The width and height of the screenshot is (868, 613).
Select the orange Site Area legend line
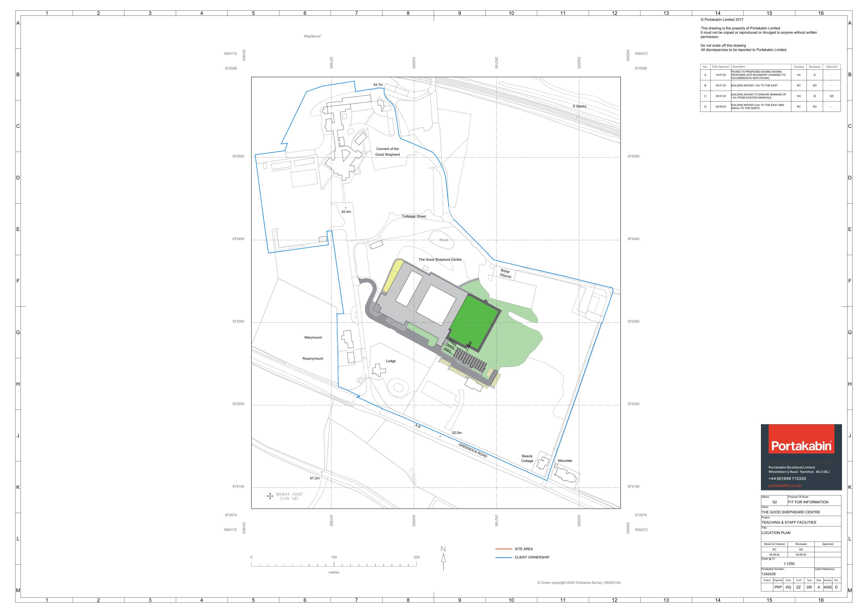tap(504, 549)
